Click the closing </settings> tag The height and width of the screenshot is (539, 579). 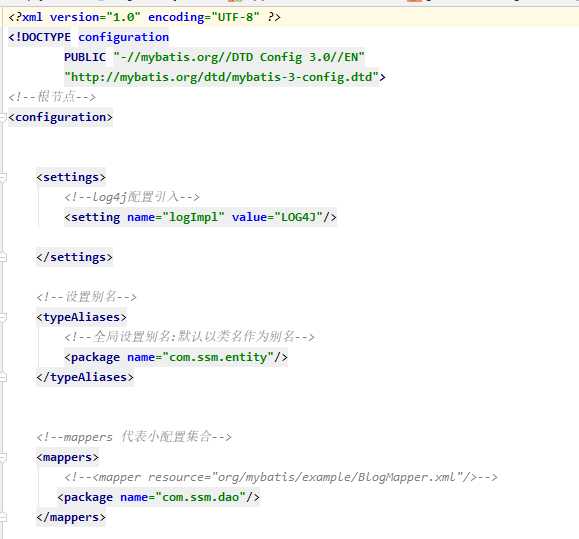click(74, 257)
